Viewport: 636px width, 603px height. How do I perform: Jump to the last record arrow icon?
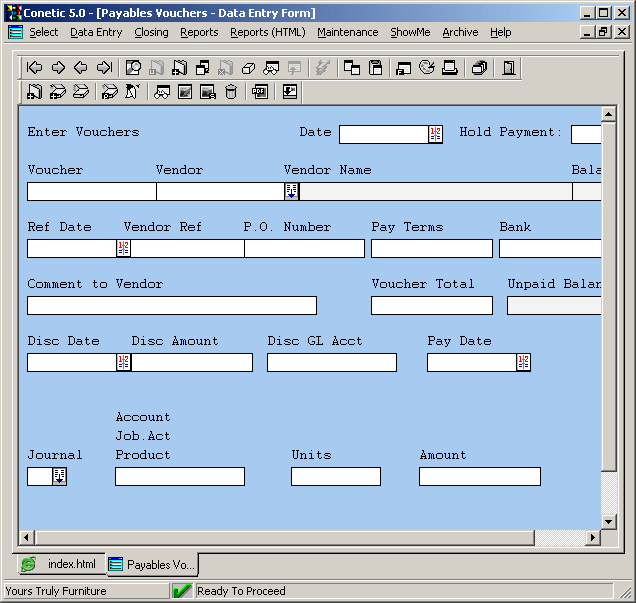pos(104,68)
